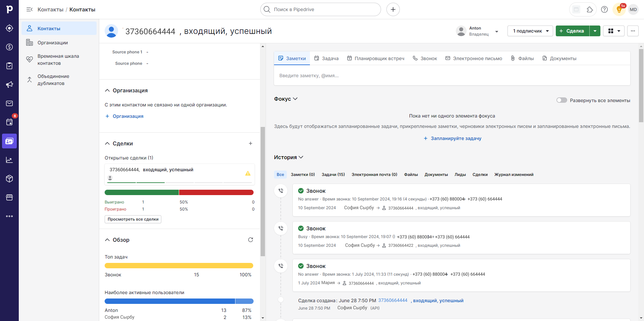Open the Mail icon in sidebar
644x321 pixels.
point(9,103)
